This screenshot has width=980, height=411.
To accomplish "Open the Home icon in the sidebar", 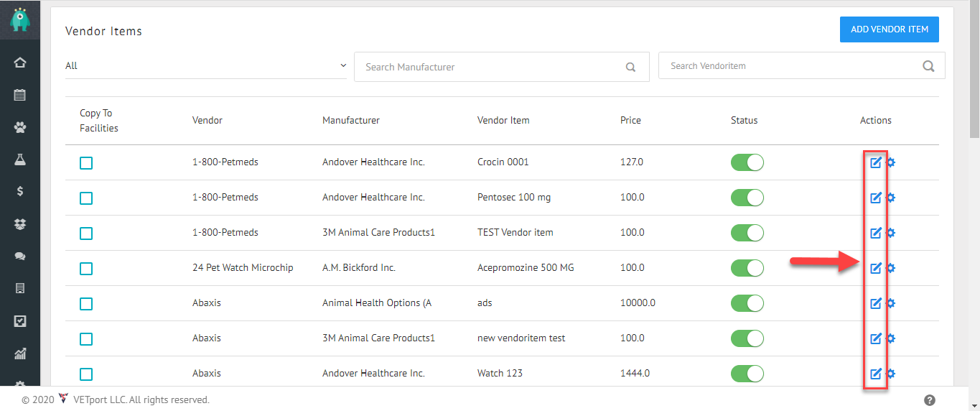I will coord(20,63).
